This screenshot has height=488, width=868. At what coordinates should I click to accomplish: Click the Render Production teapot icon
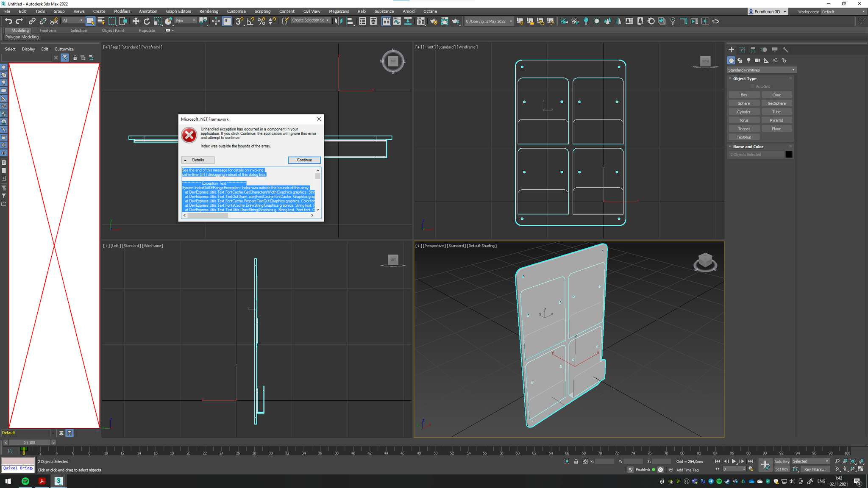tap(456, 21)
